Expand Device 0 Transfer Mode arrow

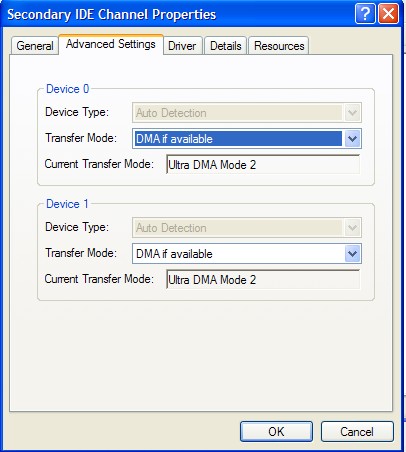point(352,139)
